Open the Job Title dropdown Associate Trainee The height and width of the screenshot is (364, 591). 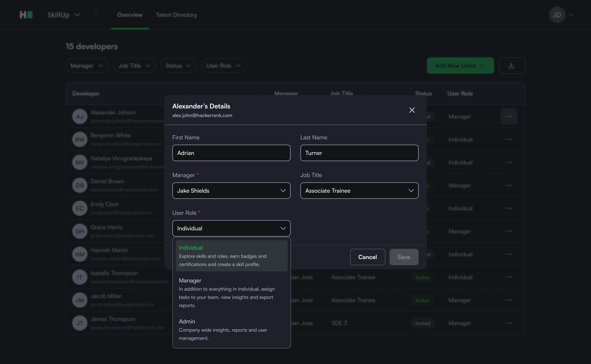tap(359, 191)
